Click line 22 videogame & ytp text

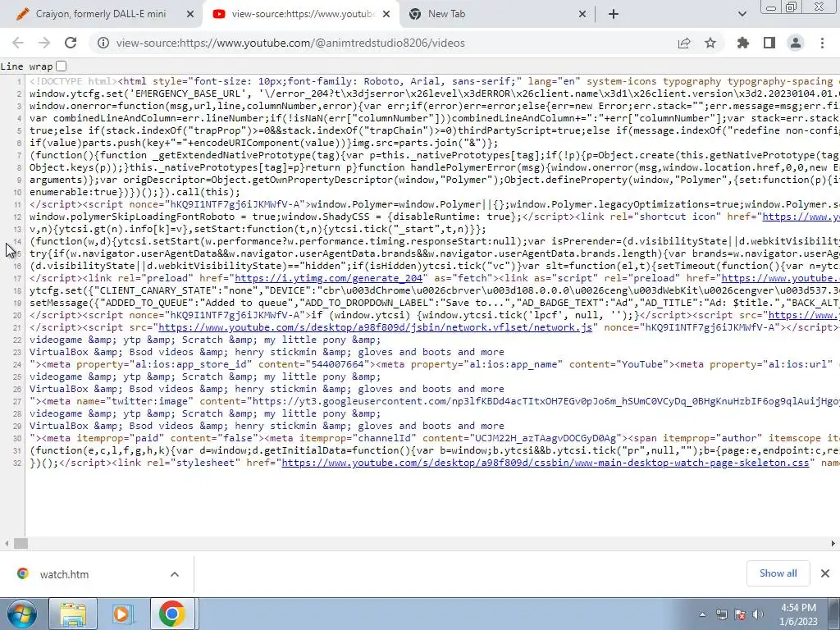point(205,340)
